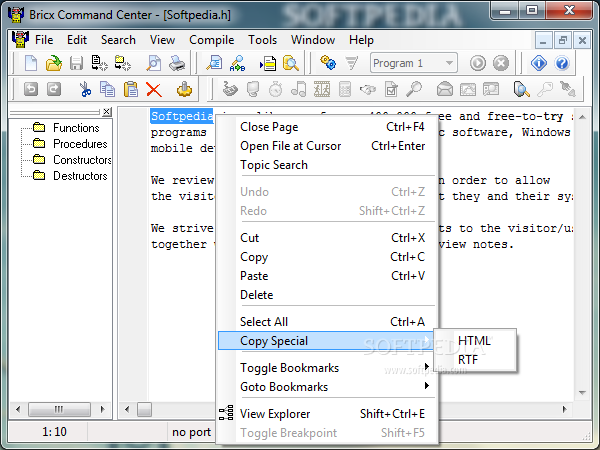Screen dimensions: 600x450
Task: Click the '1: 10' cursor position status
Action: 54,432
